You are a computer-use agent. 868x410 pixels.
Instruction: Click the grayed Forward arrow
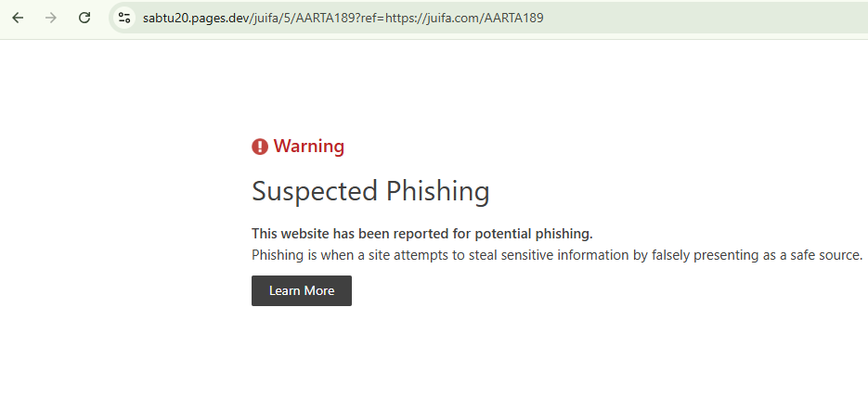(x=51, y=18)
